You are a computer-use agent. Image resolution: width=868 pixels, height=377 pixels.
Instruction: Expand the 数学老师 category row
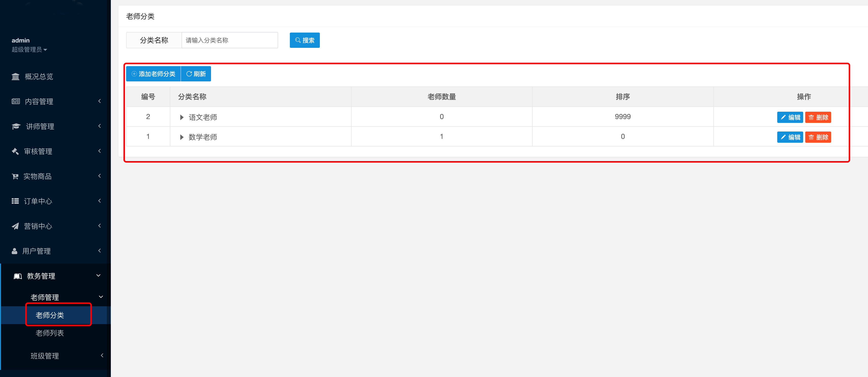pyautogui.click(x=182, y=137)
